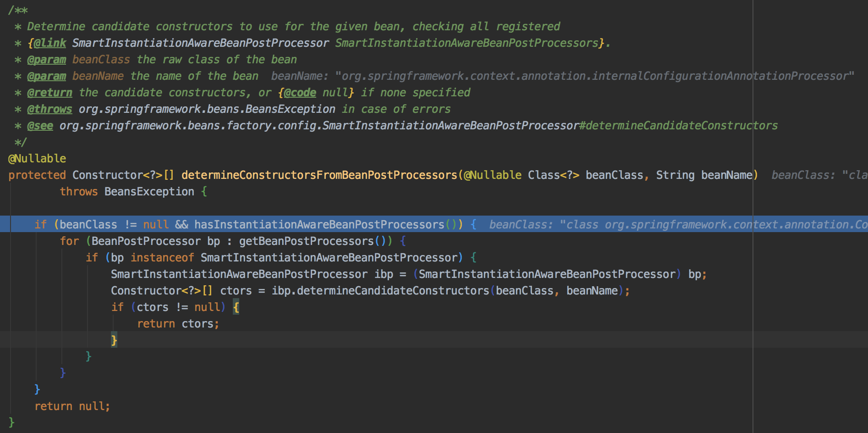
Task: Click org.springframework.beans.BeansException in @throws line
Action: (207, 109)
